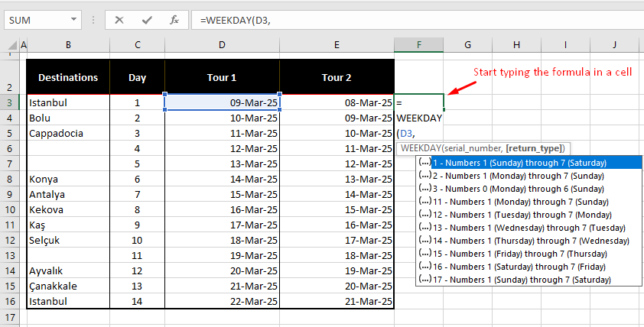Click the Tour 2 header cell

(x=337, y=77)
